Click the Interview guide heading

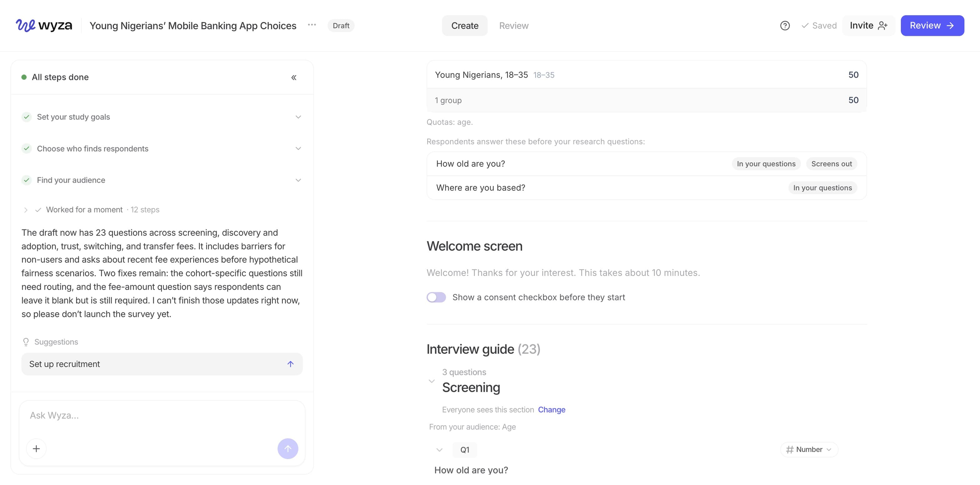coord(483,349)
